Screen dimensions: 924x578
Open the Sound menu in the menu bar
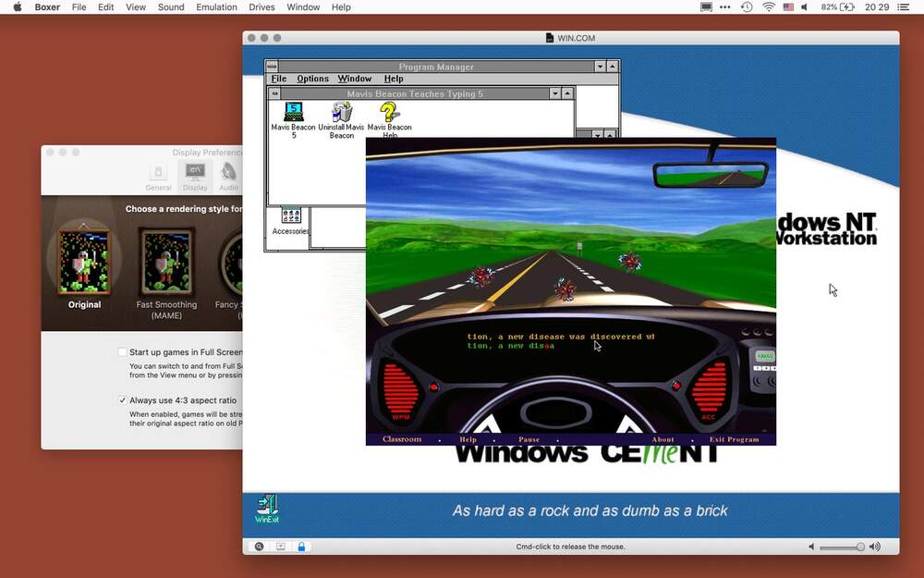coord(171,7)
